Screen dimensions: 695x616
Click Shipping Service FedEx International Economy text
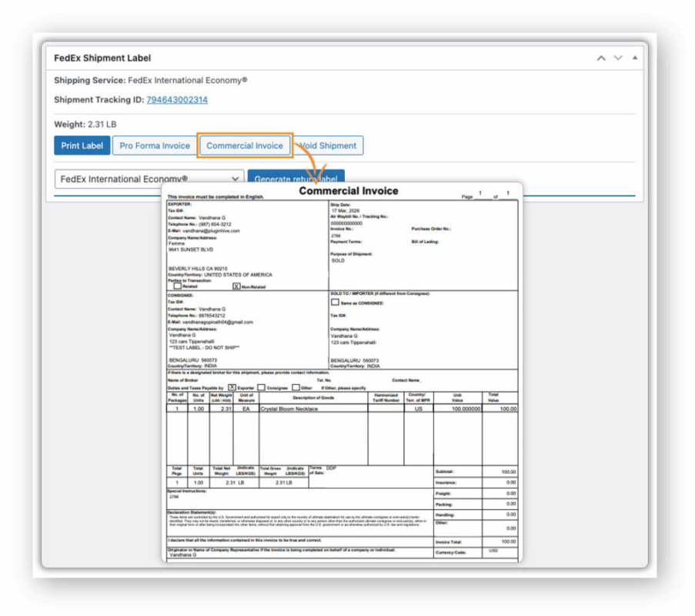151,80
